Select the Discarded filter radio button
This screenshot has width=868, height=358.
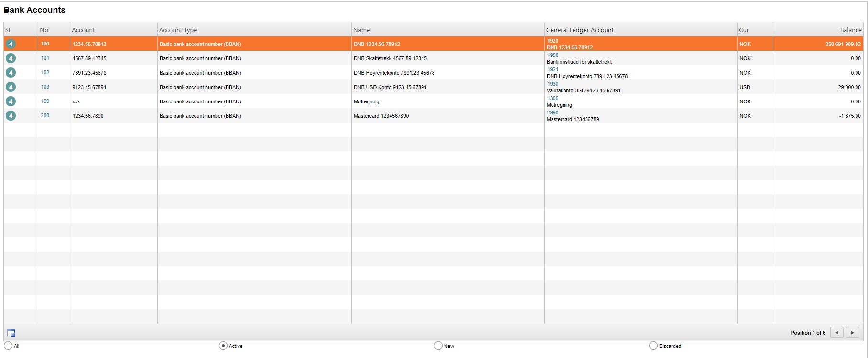click(653, 346)
